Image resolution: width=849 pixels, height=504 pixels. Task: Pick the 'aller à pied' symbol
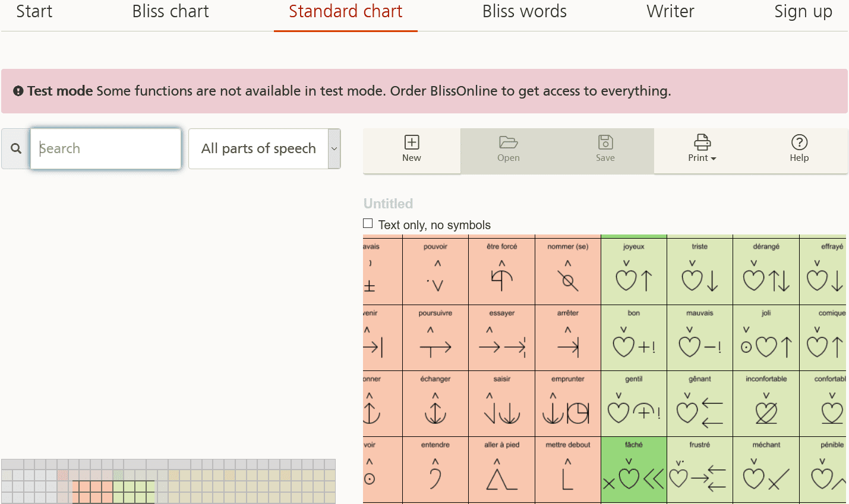501,470
